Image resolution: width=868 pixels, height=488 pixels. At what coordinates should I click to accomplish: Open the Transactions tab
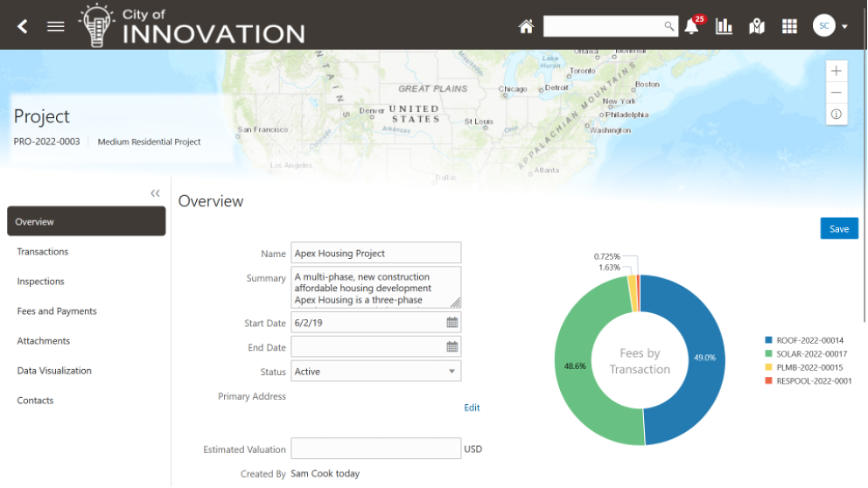coord(43,251)
